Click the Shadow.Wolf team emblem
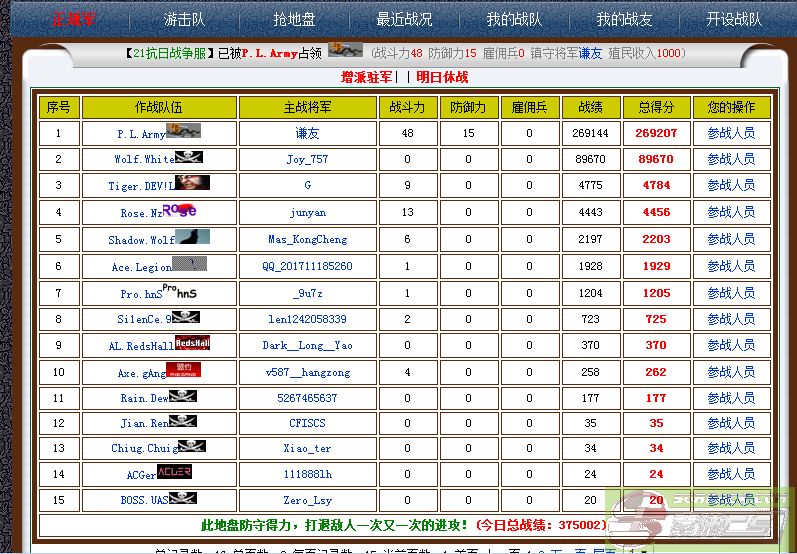Viewport: 797px width, 554px height. click(192, 237)
